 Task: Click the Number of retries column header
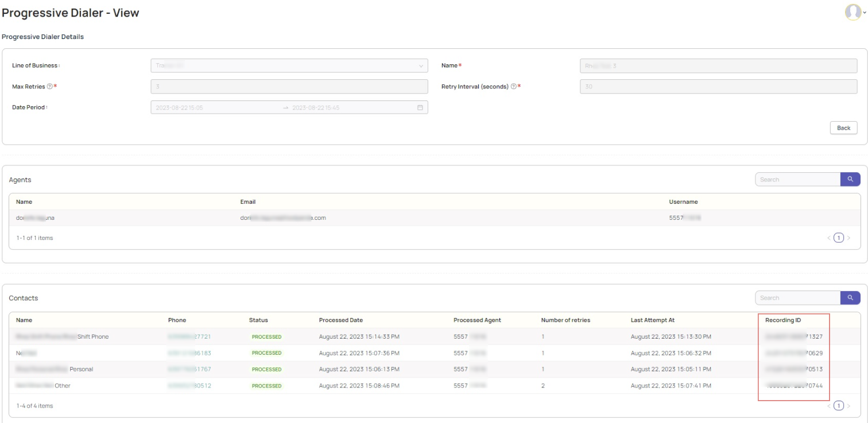(565, 320)
